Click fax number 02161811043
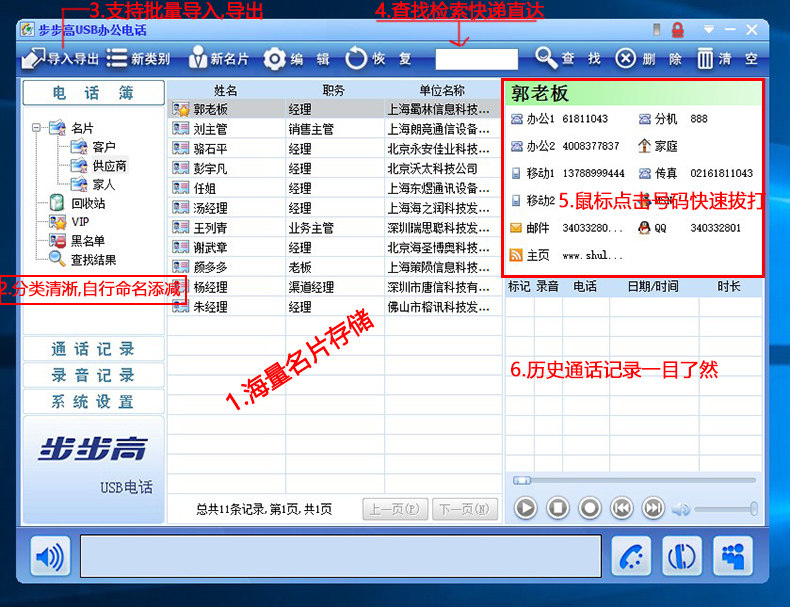The image size is (790, 607). (x=721, y=173)
